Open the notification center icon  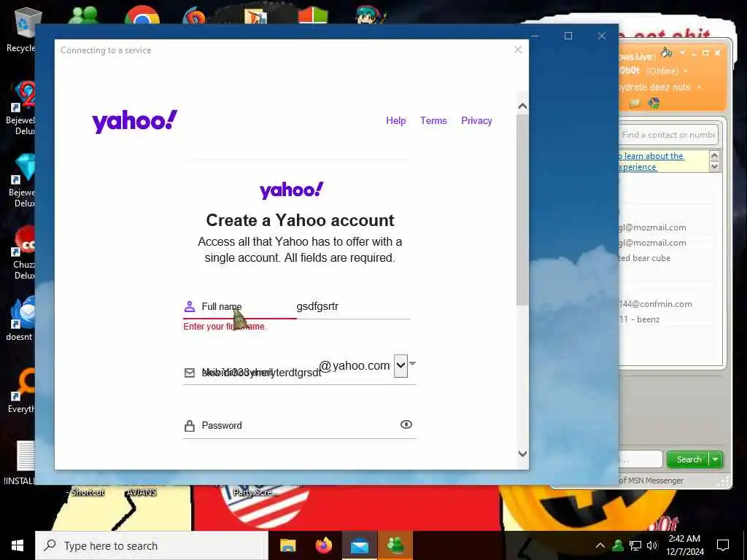tap(723, 545)
